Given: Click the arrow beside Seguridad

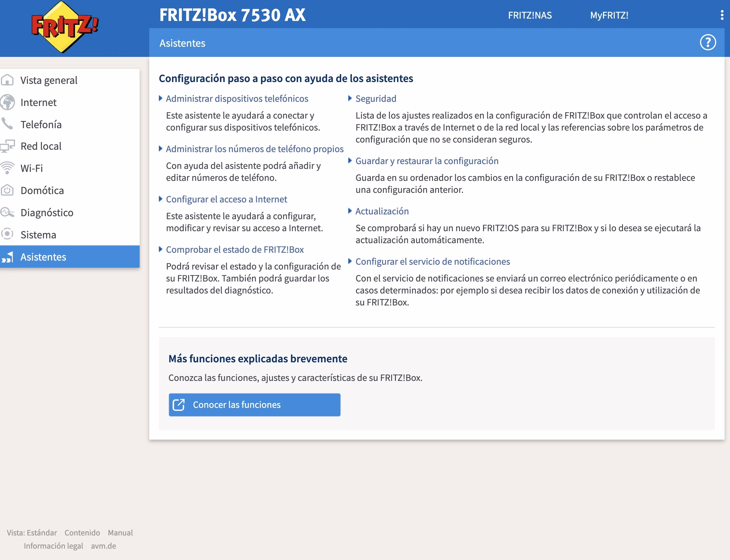Looking at the screenshot, I should point(350,98).
